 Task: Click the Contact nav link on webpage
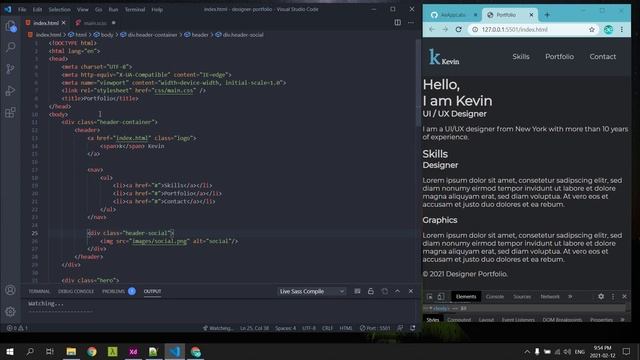(602, 57)
